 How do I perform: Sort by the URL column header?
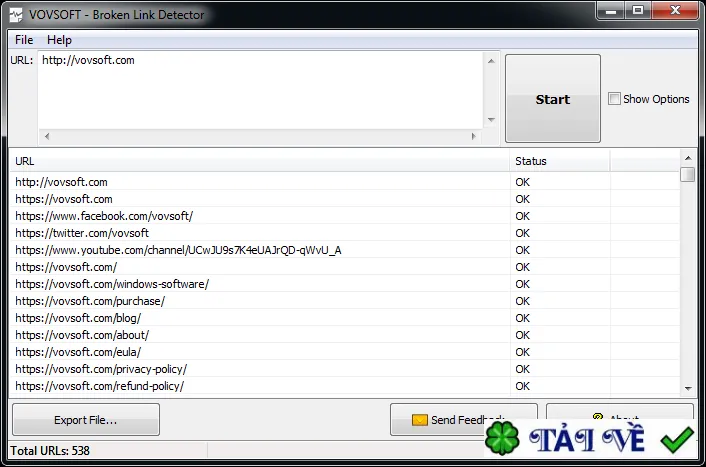[x=260, y=161]
